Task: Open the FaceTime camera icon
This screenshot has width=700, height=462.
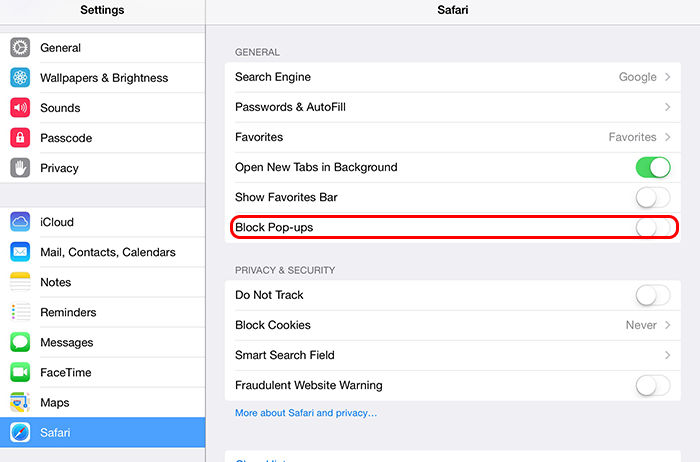Action: click(x=20, y=372)
